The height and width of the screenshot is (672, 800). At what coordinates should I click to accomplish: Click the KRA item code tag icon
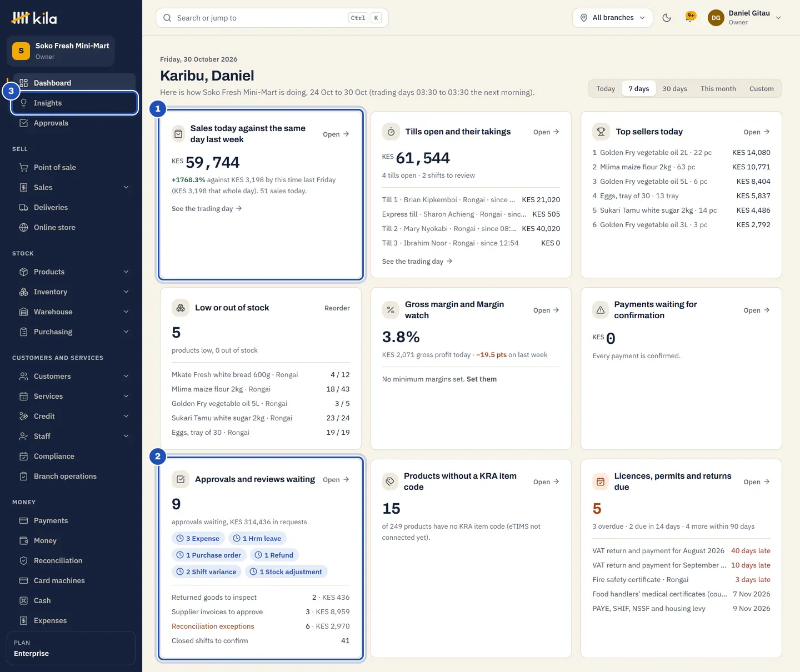pyautogui.click(x=391, y=482)
